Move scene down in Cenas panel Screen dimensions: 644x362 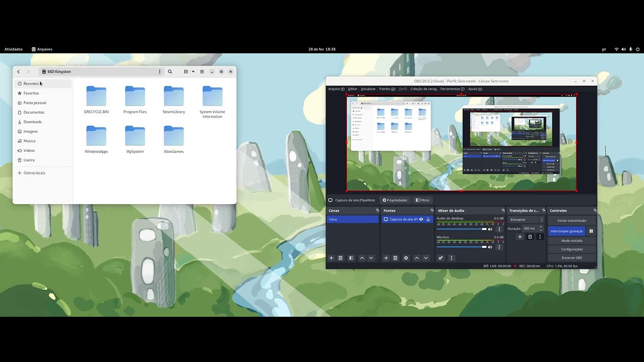pyautogui.click(x=371, y=258)
